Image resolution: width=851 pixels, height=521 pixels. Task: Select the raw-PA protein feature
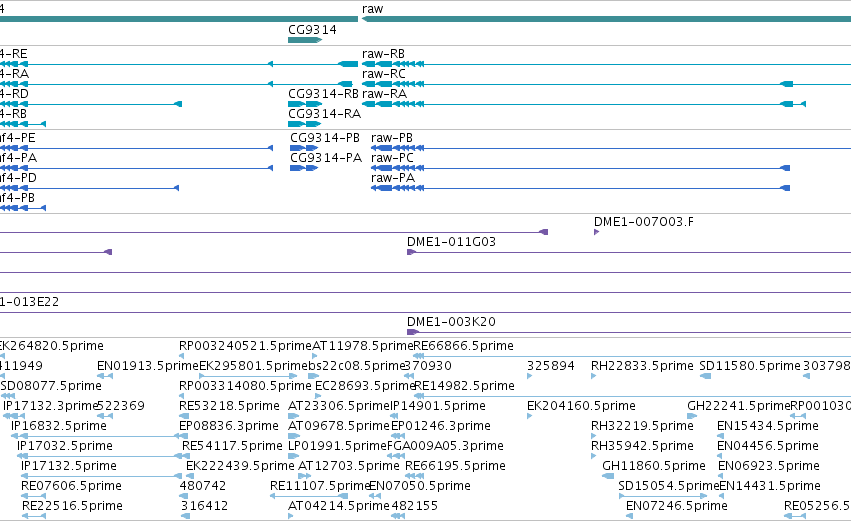[x=393, y=178]
